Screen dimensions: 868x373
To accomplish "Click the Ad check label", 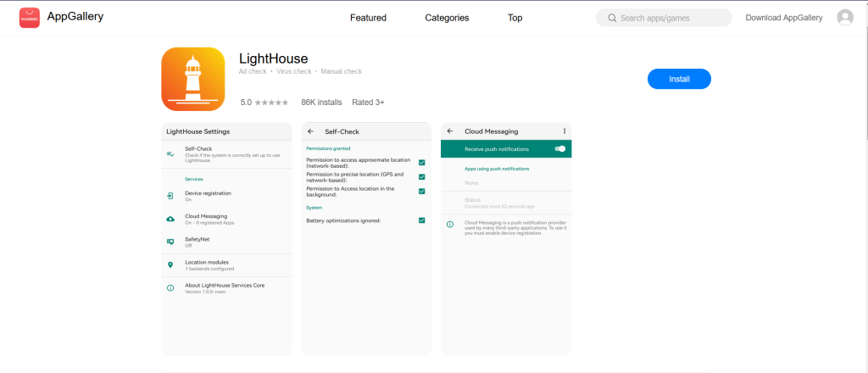I will (x=253, y=71).
